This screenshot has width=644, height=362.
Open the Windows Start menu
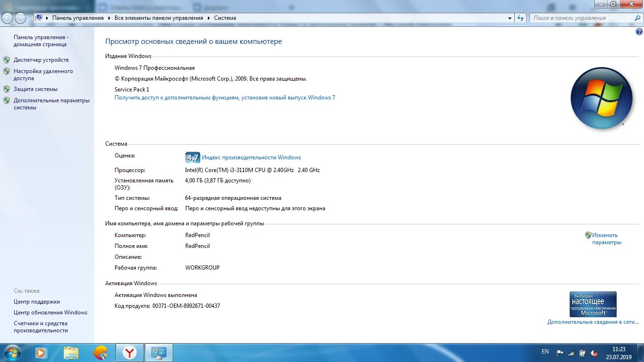click(12, 353)
